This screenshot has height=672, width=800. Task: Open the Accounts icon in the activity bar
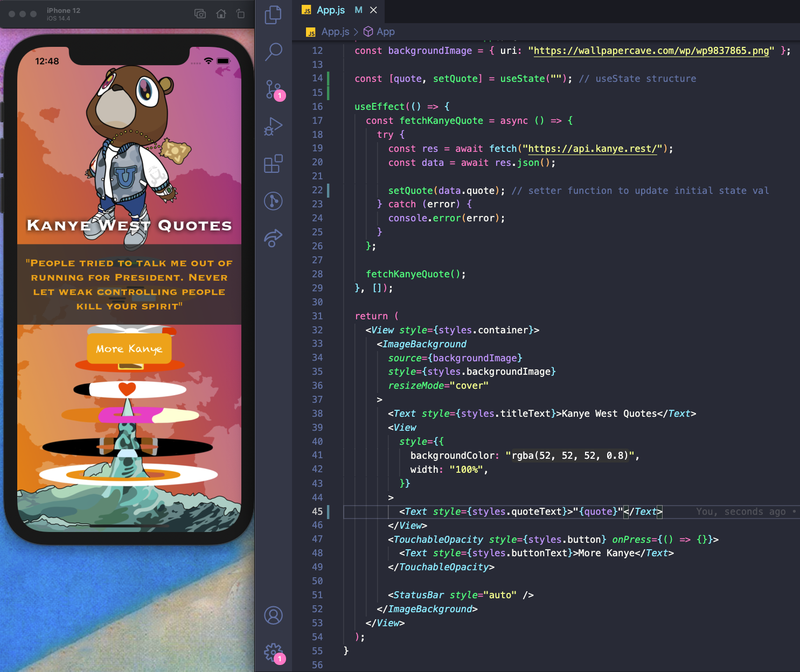point(273,615)
